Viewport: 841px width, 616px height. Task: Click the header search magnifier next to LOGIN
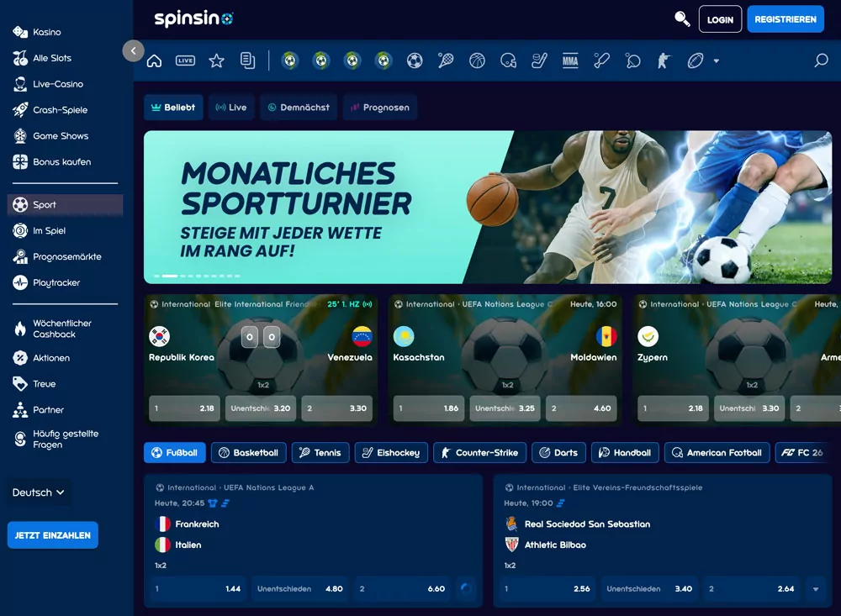pyautogui.click(x=682, y=18)
